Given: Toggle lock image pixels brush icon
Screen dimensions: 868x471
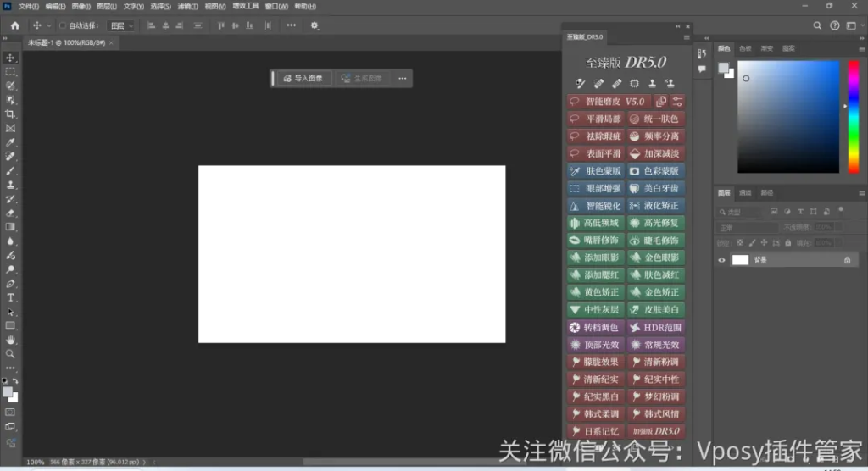Looking at the screenshot, I should 752,243.
